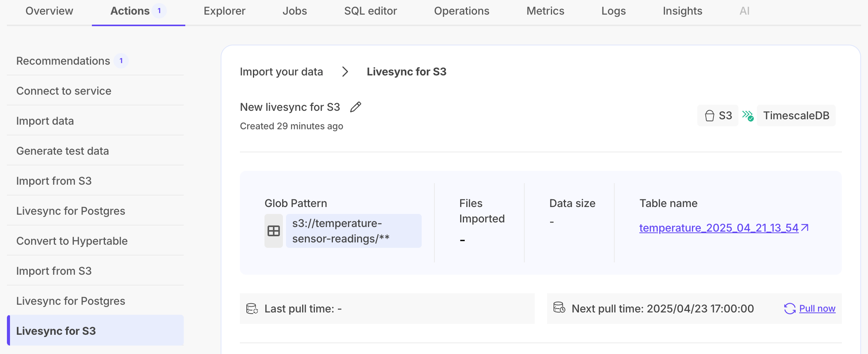Click the TimescaleDB destination badge
Image resolution: width=868 pixels, height=354 pixels.
coord(796,115)
